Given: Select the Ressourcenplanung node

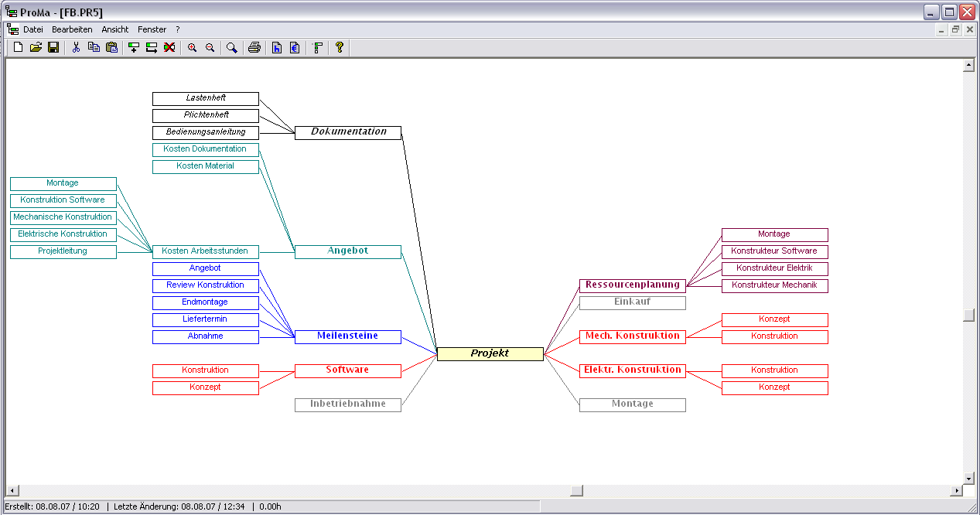Looking at the screenshot, I should click(x=633, y=285).
